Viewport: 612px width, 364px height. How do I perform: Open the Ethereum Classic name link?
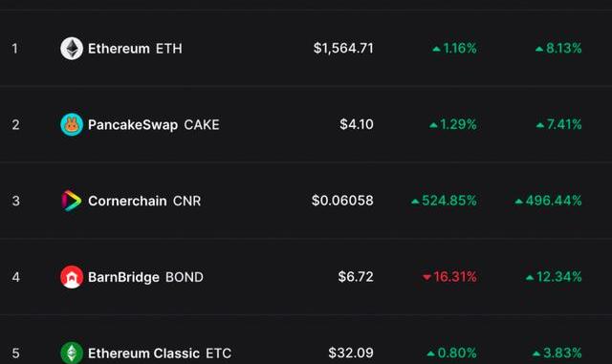[143, 353]
